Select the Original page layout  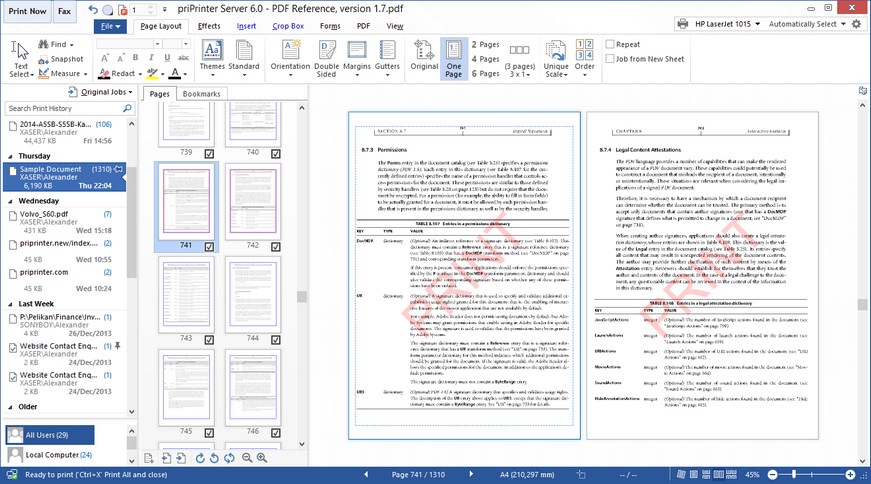(424, 58)
